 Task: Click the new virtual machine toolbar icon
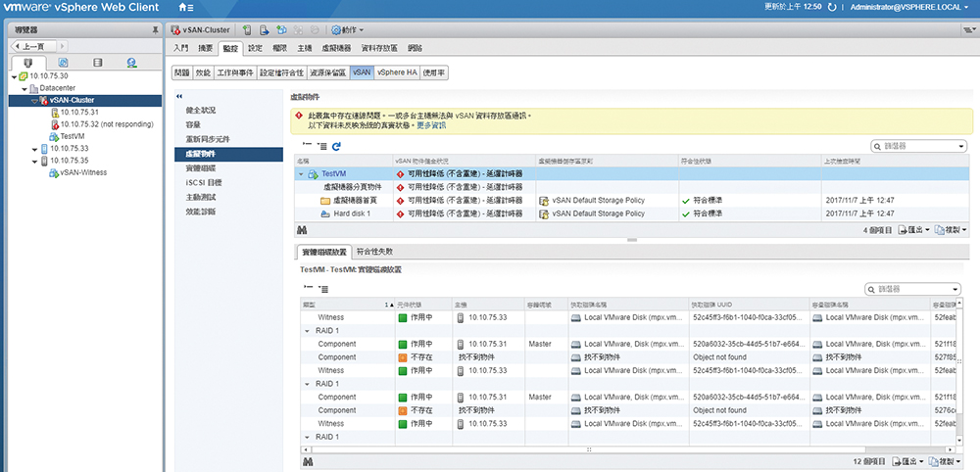click(281, 29)
